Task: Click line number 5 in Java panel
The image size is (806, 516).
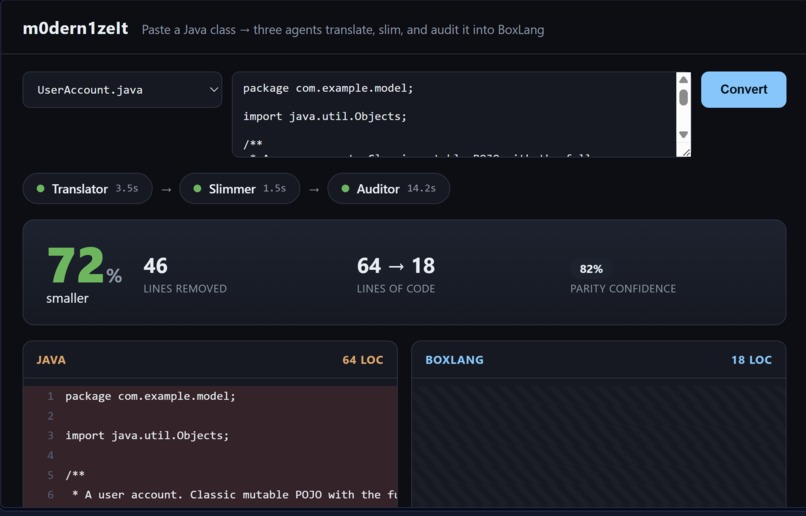Action: [50, 475]
